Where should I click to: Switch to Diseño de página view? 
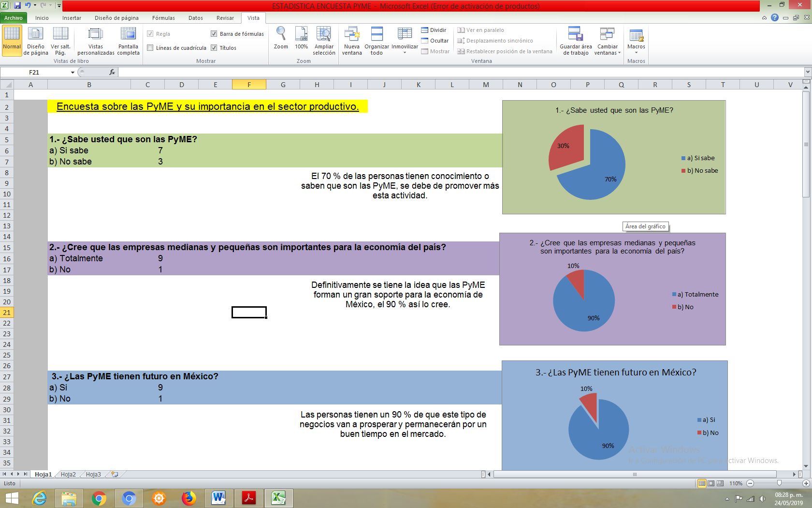[36, 41]
